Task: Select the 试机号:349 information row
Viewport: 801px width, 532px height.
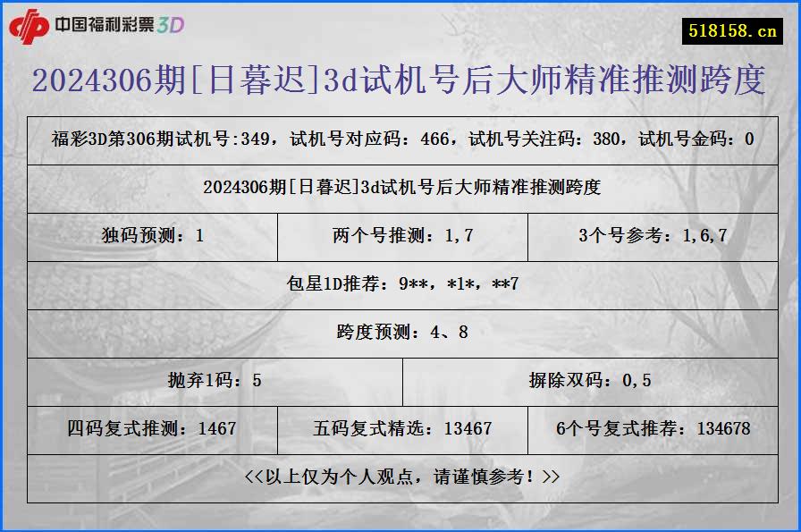Action: [400, 141]
